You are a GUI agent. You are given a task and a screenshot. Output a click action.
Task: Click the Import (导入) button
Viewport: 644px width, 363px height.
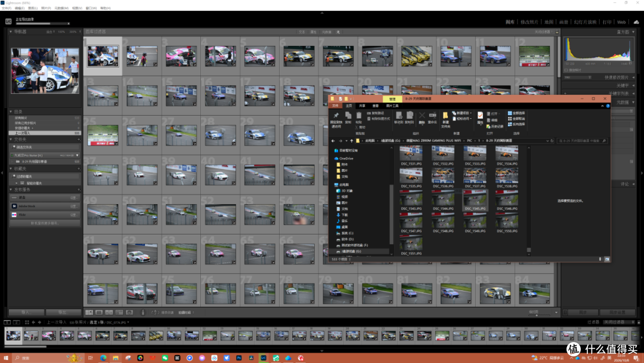[26, 312]
